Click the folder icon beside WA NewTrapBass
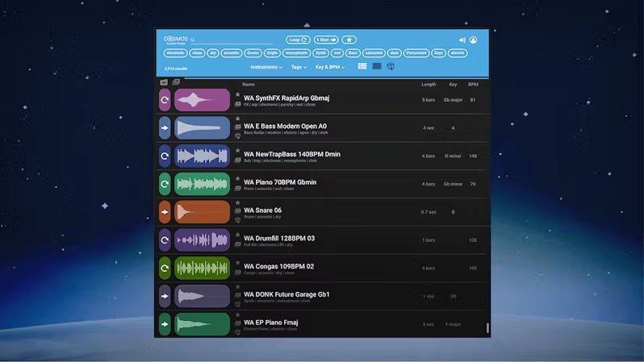Screen dimensions: 644x362 coord(237,160)
